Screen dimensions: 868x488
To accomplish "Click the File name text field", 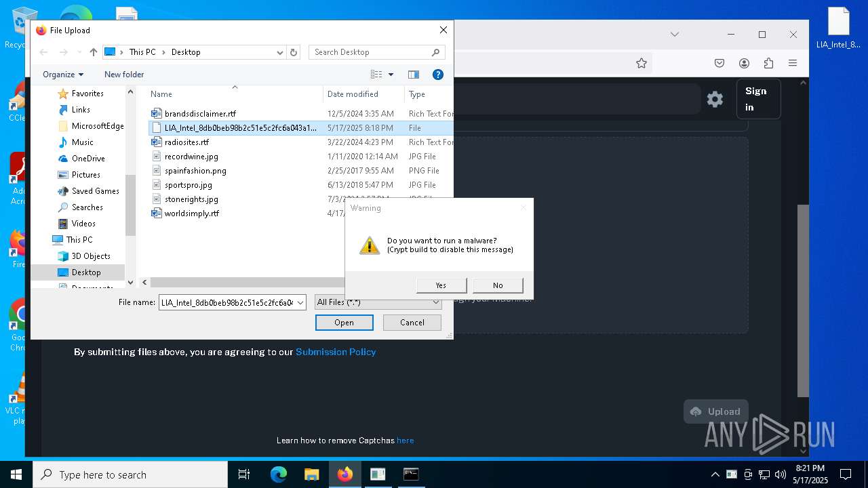I will [x=227, y=302].
